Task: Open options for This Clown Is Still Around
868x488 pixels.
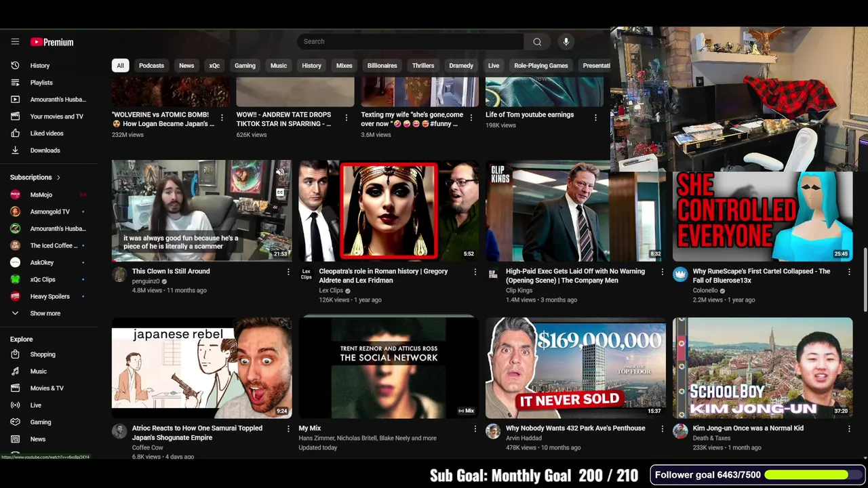Action: click(x=288, y=272)
